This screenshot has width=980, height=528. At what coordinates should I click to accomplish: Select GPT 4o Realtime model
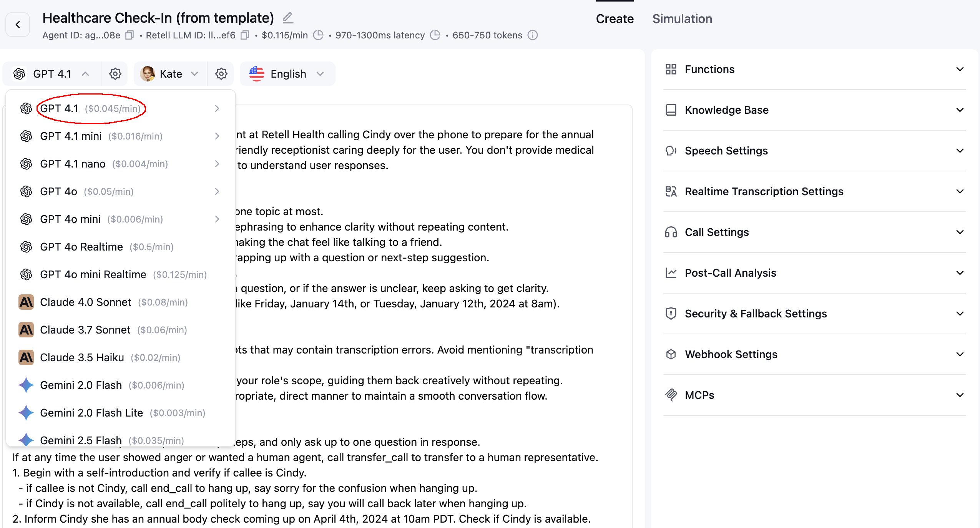(x=120, y=247)
